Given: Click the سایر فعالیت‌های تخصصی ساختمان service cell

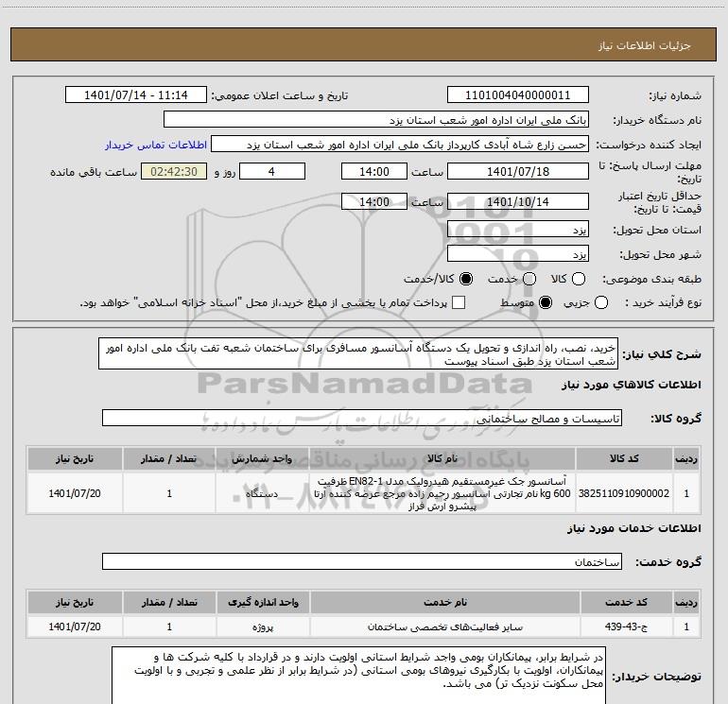Looking at the screenshot, I should pyautogui.click(x=444, y=627).
